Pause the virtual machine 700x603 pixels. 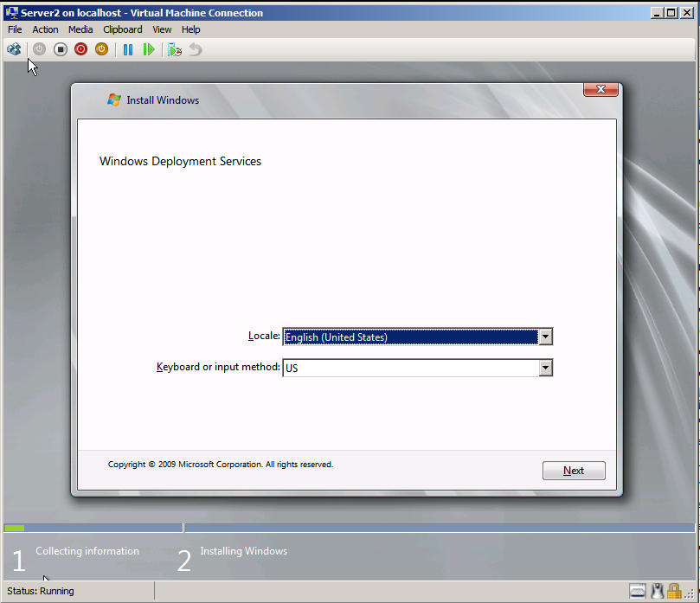tap(128, 49)
